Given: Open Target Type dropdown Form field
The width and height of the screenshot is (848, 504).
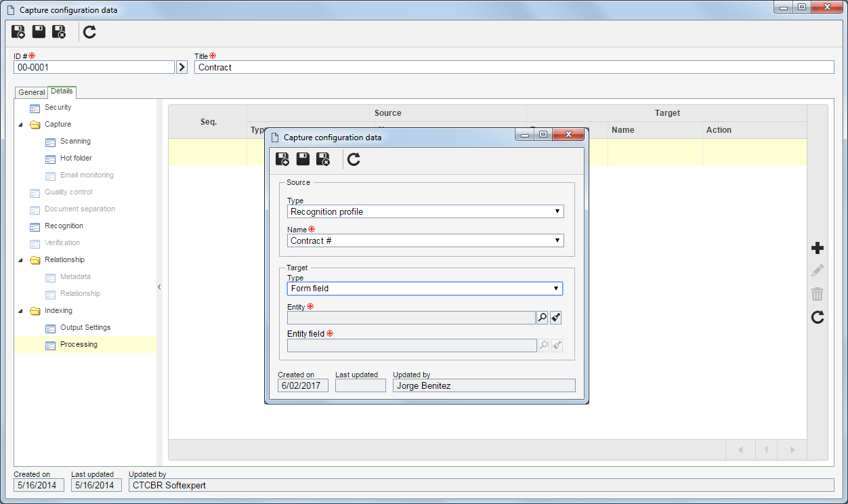Looking at the screenshot, I should pyautogui.click(x=425, y=289).
